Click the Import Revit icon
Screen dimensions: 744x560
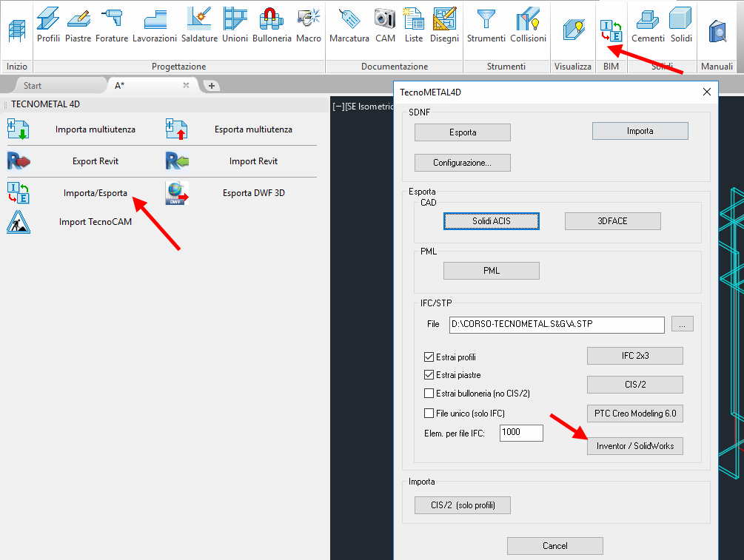click(177, 161)
